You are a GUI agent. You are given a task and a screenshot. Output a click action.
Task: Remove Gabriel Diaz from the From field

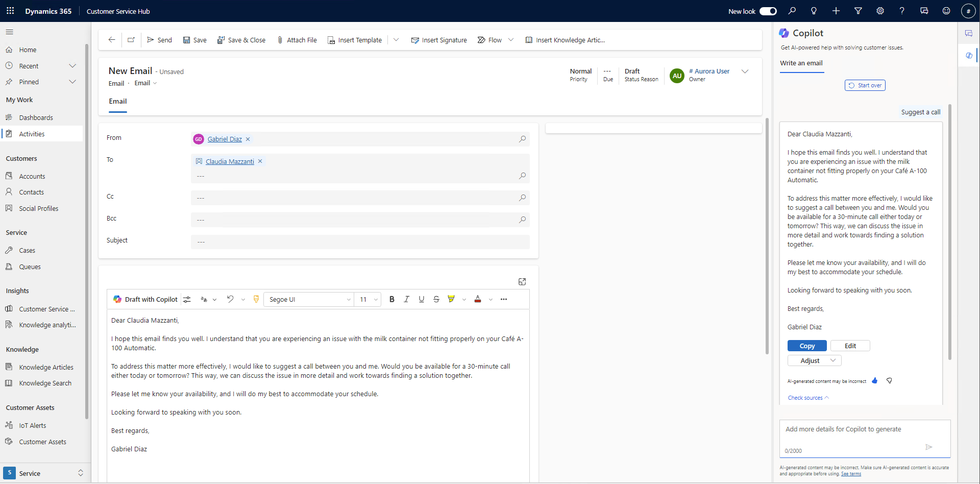(x=248, y=139)
